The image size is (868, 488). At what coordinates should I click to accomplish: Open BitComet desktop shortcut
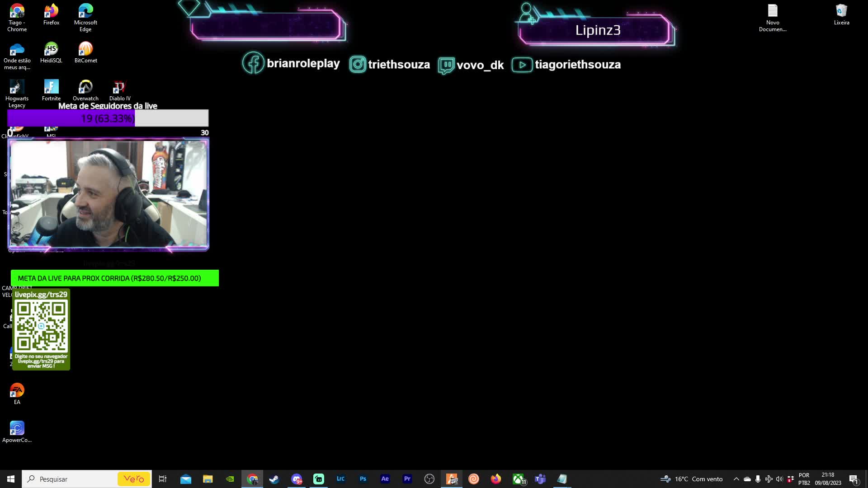[x=85, y=52]
